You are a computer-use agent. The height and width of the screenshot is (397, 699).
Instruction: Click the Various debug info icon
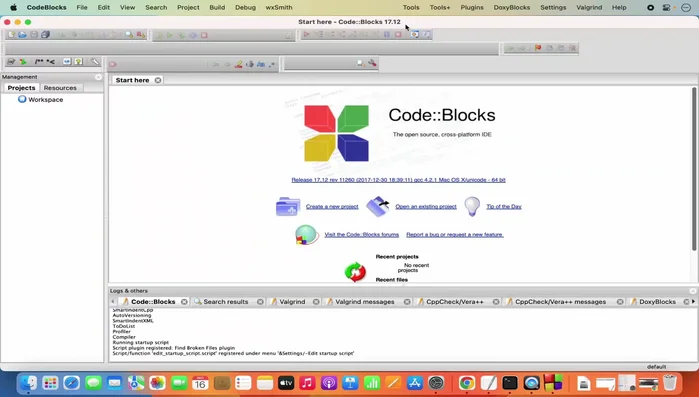pos(427,34)
